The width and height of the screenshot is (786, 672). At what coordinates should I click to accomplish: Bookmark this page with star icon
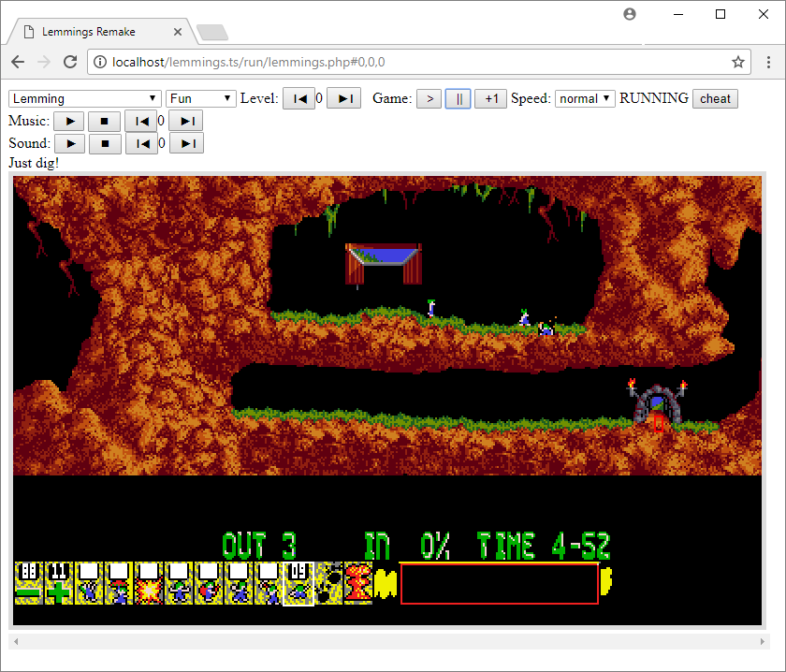[x=738, y=62]
